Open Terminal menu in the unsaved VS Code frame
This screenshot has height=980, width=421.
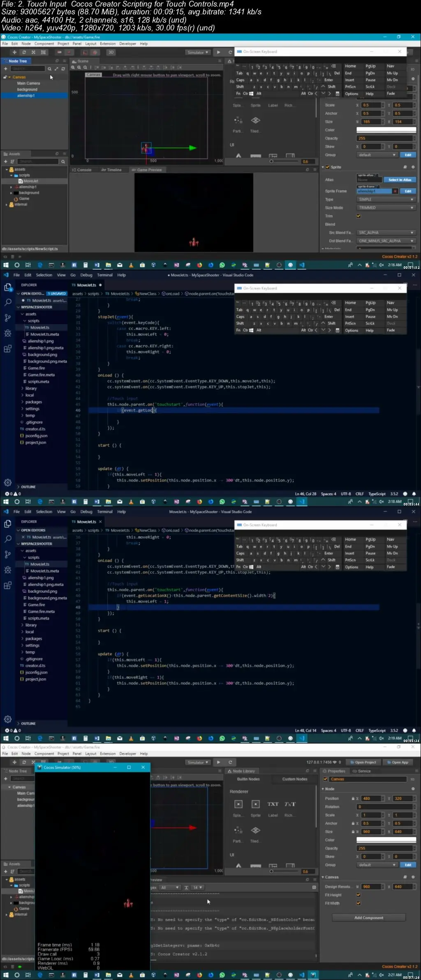(105, 275)
